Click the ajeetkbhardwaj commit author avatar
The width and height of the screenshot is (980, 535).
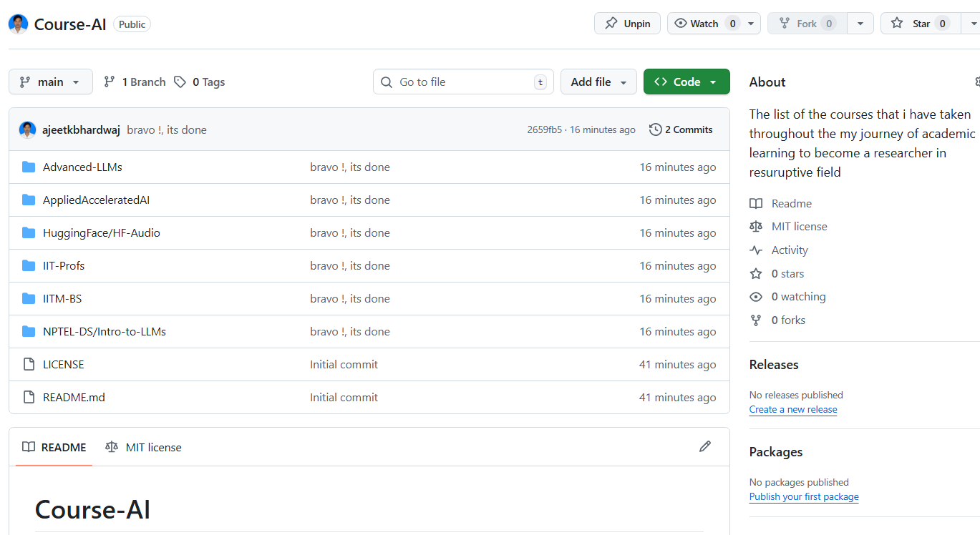(x=28, y=130)
